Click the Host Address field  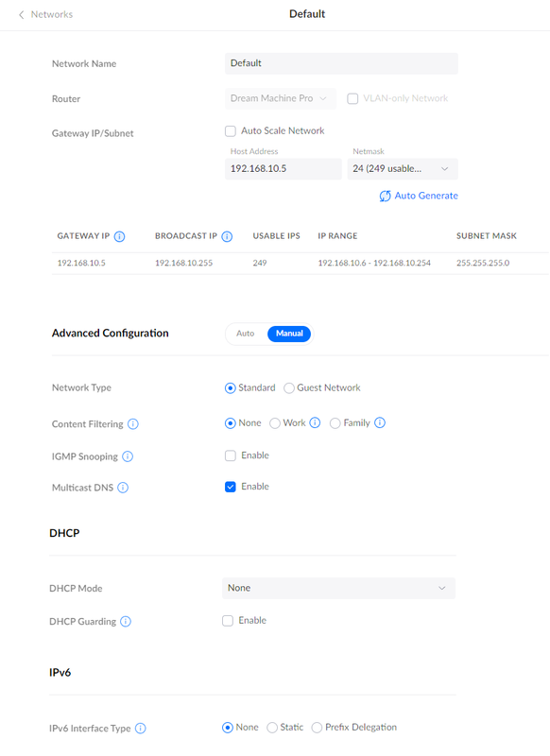[x=283, y=169]
